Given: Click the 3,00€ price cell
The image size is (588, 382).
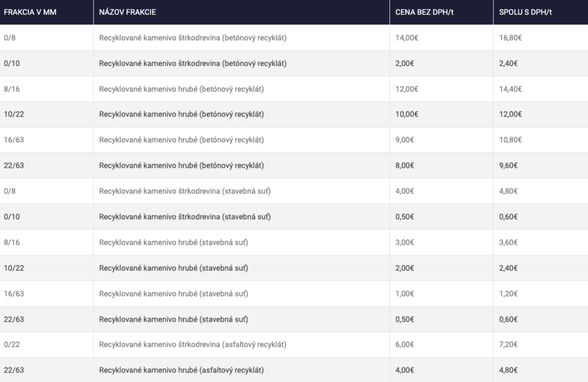Looking at the screenshot, I should (442, 242).
